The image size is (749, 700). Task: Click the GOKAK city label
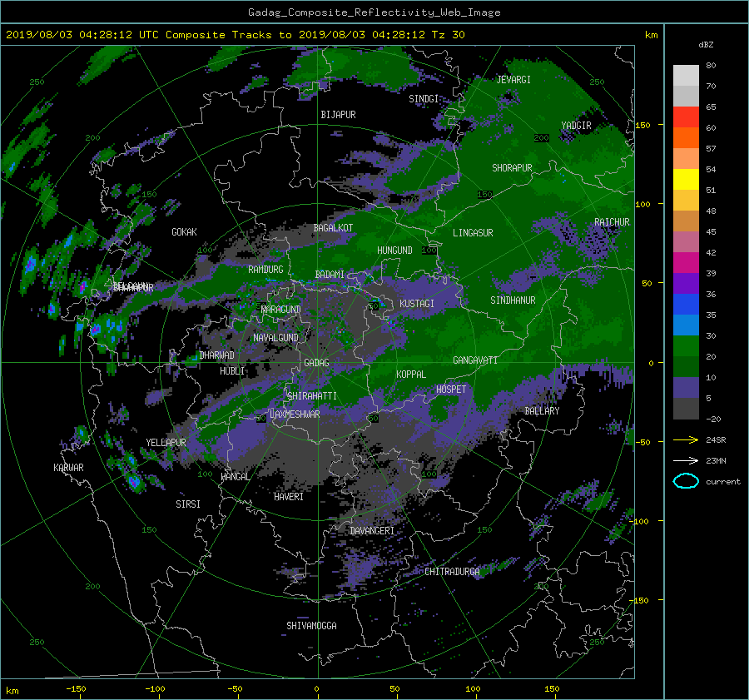[184, 232]
